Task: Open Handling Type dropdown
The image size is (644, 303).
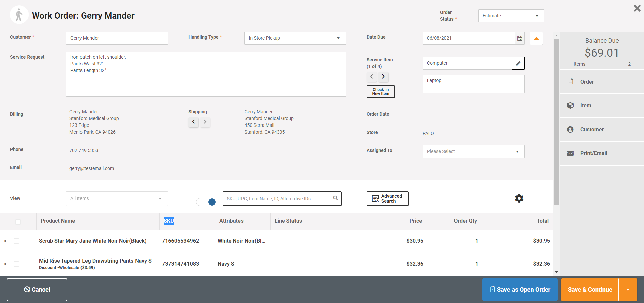Action: [295, 38]
